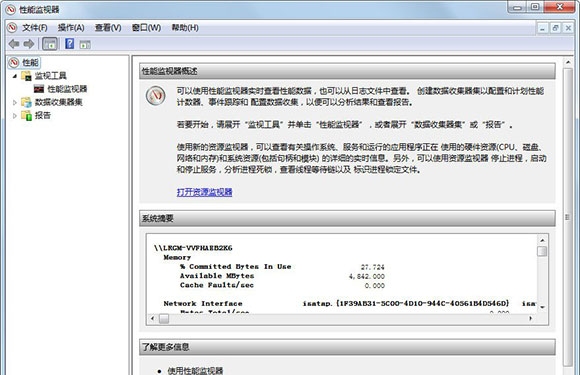Toggle the show/hide action pane icon
Viewport: 580px width, 375px height.
pos(85,44)
